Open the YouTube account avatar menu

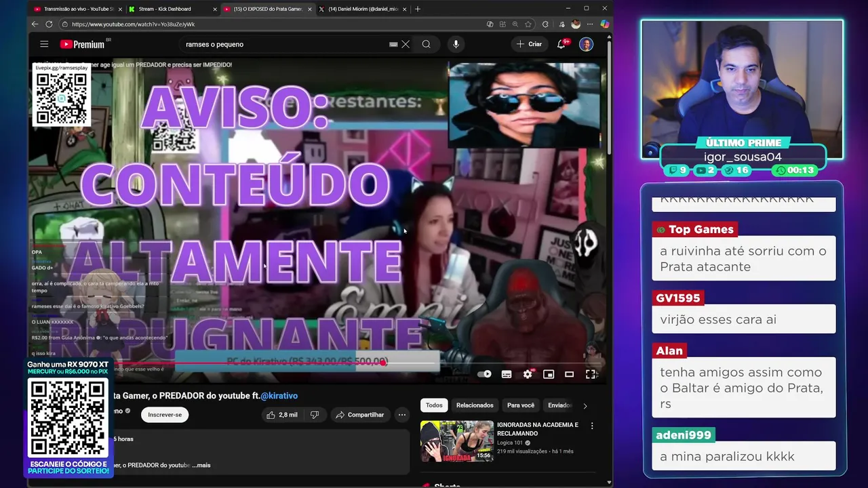pos(586,44)
